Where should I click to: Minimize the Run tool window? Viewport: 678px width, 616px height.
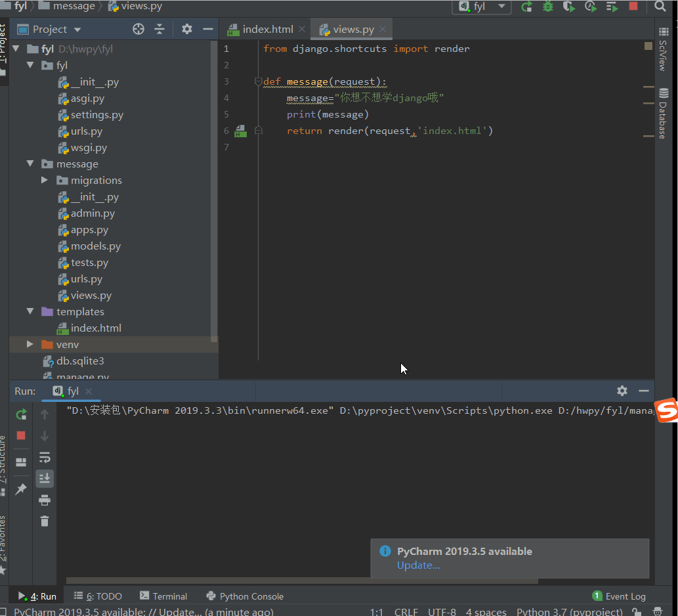tap(643, 391)
